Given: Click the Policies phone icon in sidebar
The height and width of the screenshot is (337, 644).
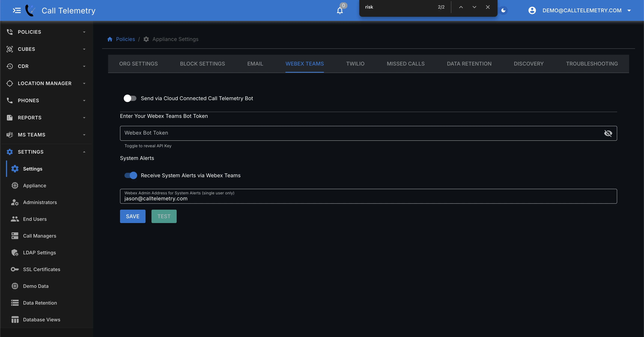Looking at the screenshot, I should click(10, 32).
